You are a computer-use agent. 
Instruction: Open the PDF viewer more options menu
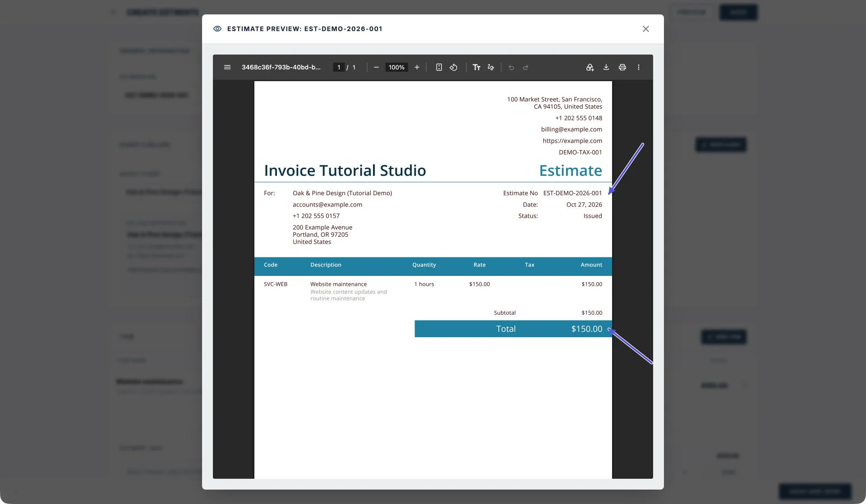click(x=639, y=67)
